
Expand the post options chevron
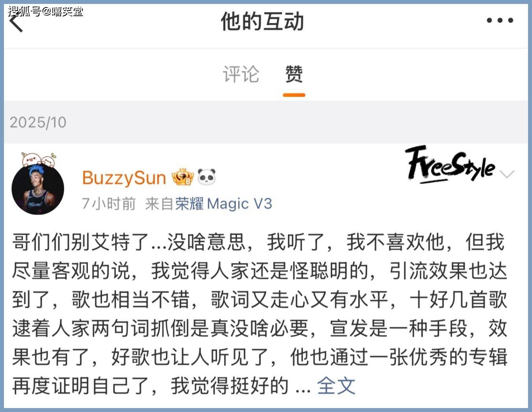coord(507,174)
